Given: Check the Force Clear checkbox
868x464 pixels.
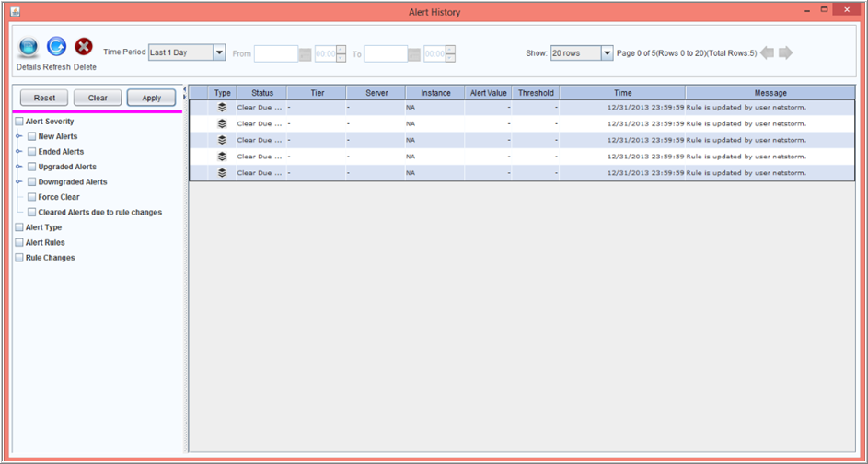Looking at the screenshot, I should click(32, 197).
